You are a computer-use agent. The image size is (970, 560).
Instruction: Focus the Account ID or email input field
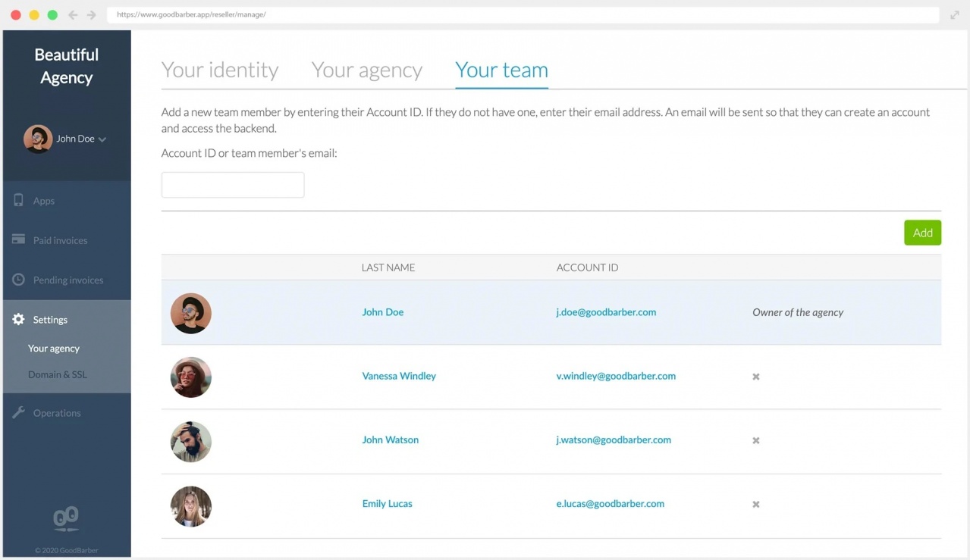pyautogui.click(x=233, y=185)
